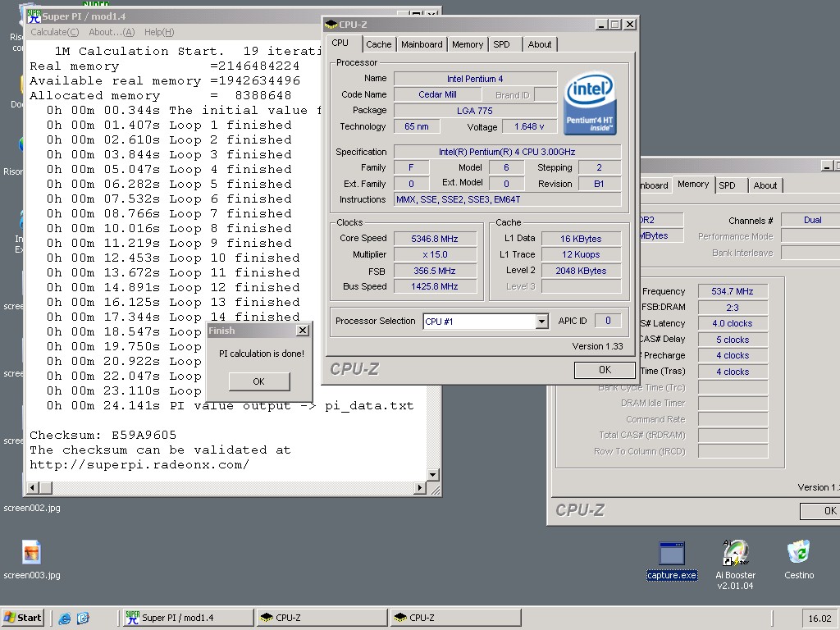The image size is (840, 630).
Task: Click the Name field reading Intel Pentium 4
Action: coord(475,79)
